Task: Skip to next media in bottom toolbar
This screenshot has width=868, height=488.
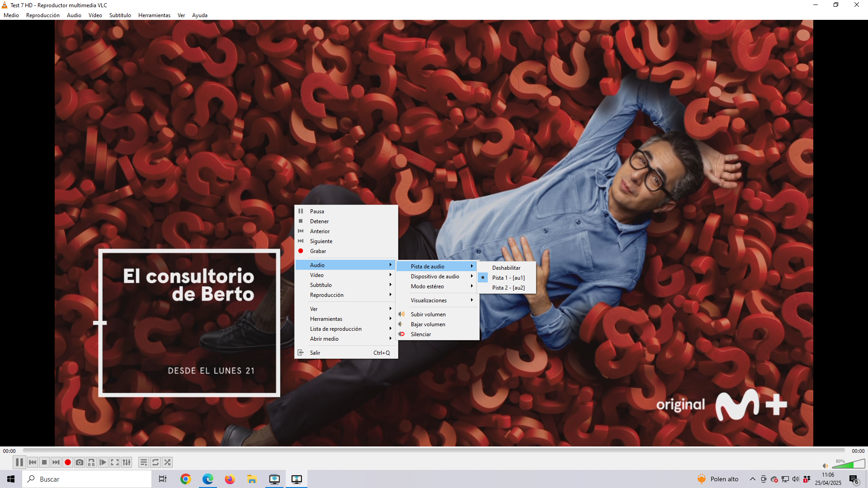Action: (56, 462)
